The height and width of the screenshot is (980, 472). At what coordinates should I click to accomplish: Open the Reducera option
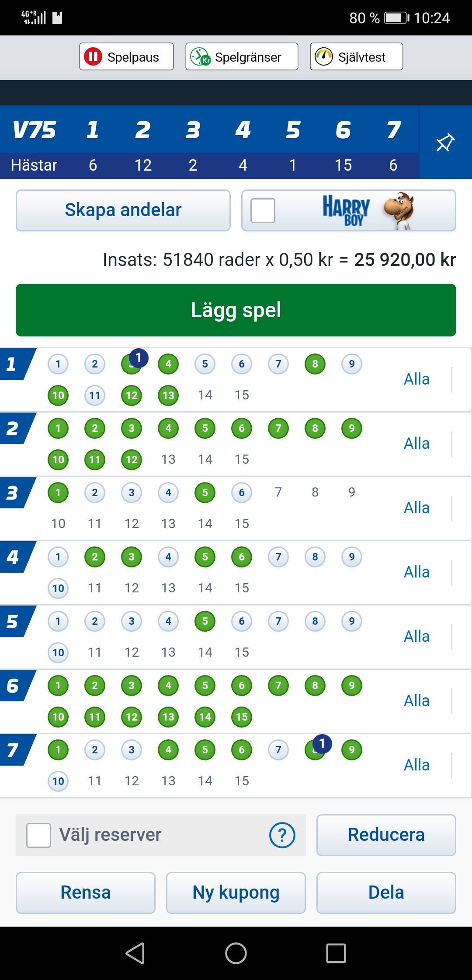386,835
